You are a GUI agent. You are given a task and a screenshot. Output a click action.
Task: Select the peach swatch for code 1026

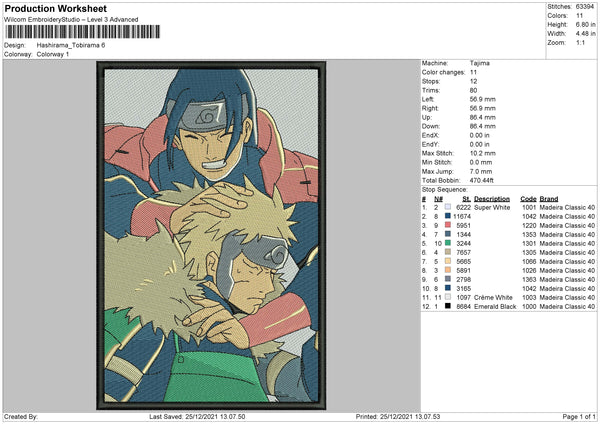(x=448, y=270)
